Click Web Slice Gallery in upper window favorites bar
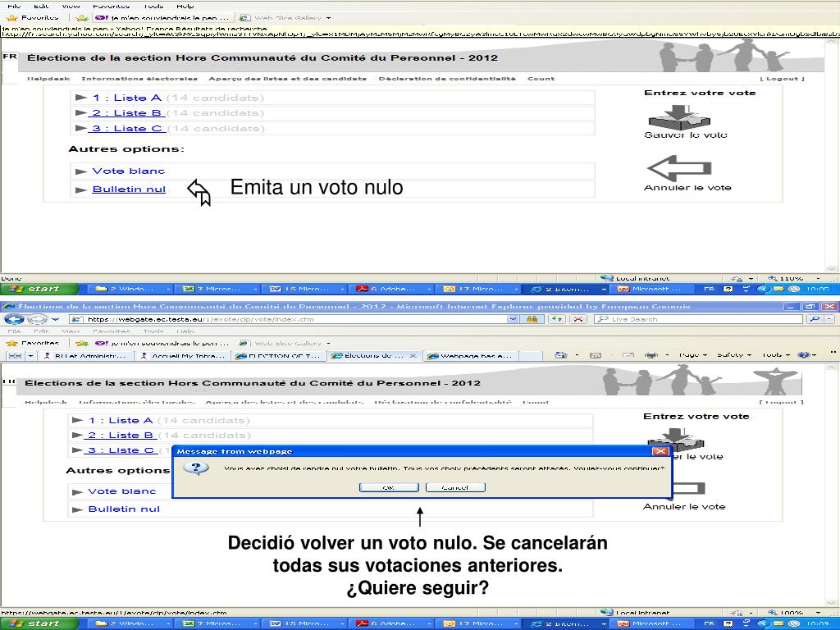The width and height of the screenshot is (840, 630). click(284, 18)
